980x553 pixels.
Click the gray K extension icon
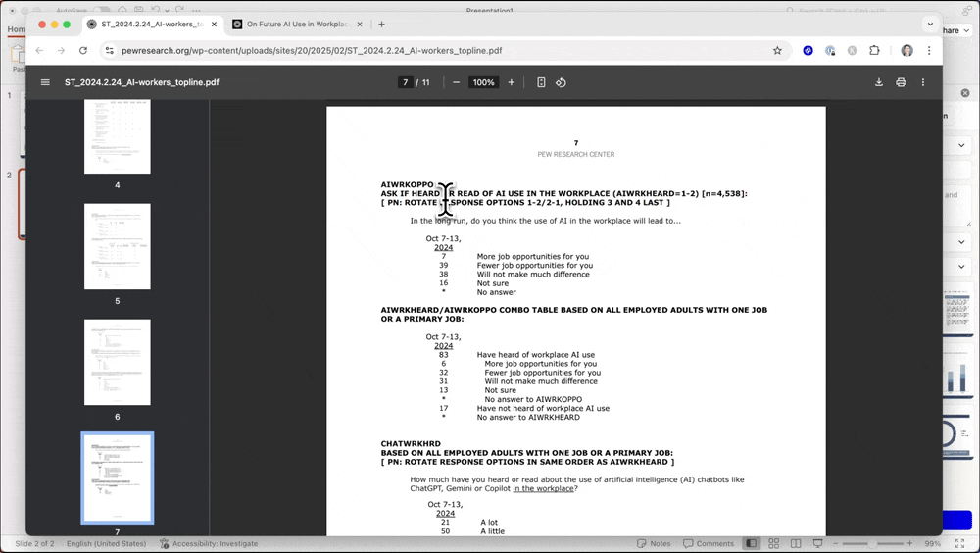(x=852, y=51)
